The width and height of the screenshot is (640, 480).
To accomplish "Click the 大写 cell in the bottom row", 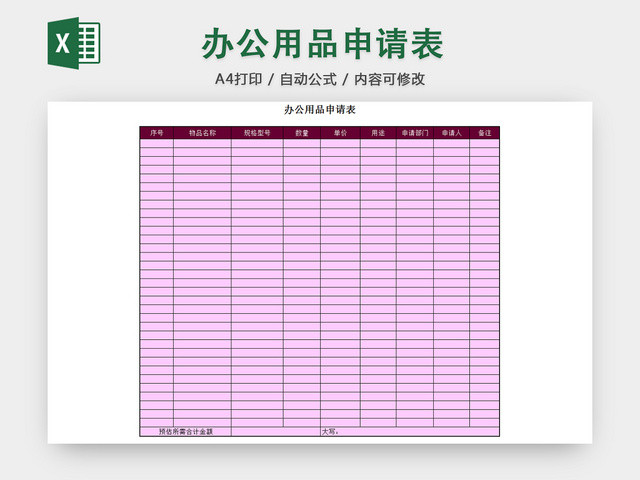I will tap(410, 431).
